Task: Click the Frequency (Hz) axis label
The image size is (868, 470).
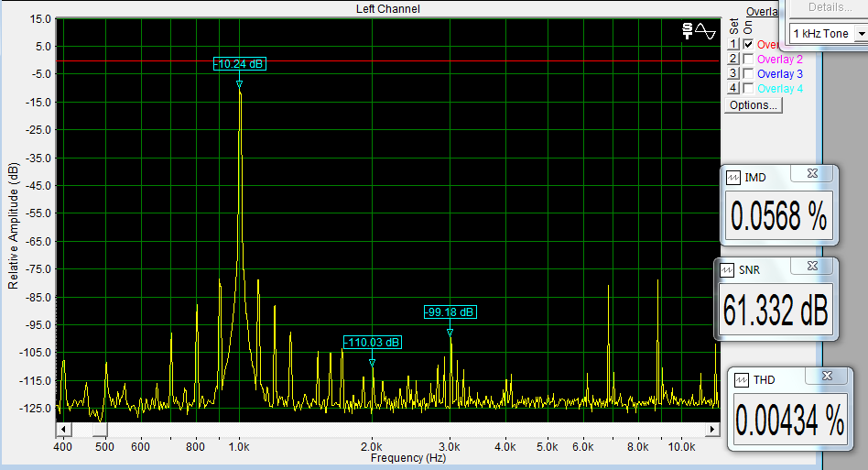Action: 408,458
